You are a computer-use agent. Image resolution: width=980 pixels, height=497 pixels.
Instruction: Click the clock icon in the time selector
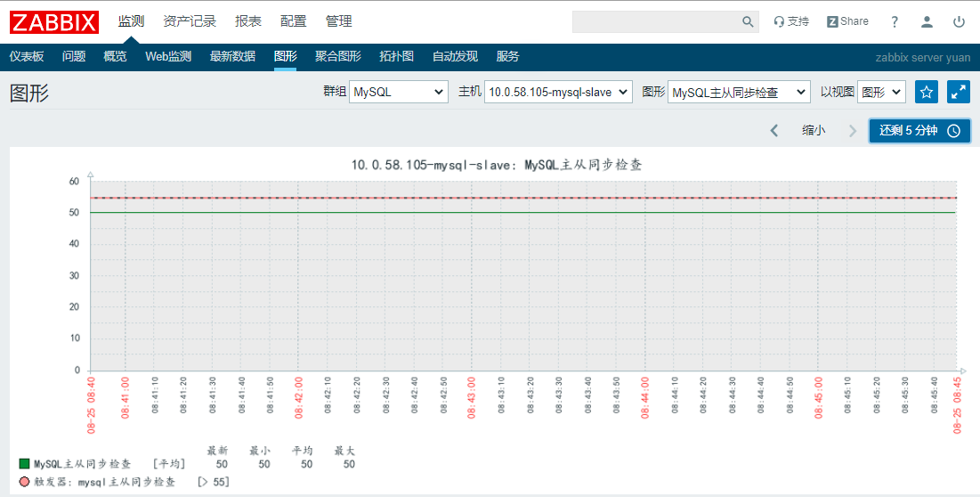[x=953, y=131]
